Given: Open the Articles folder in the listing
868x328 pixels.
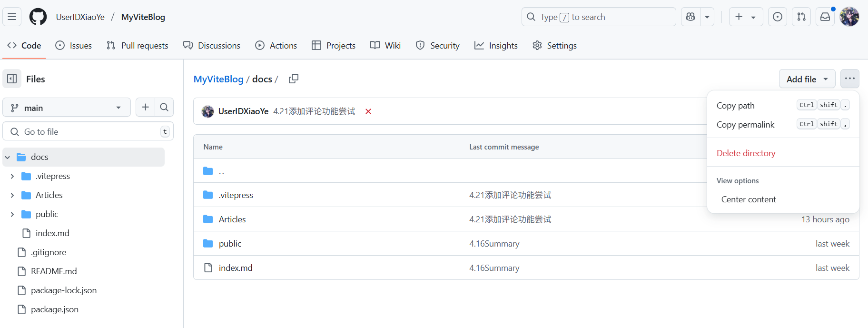Looking at the screenshot, I should click(x=232, y=219).
